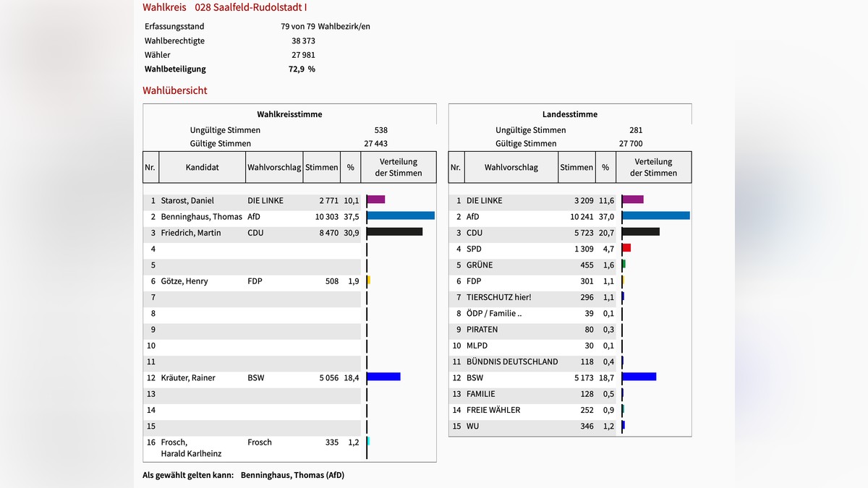Click the Wahlbeteiligung 72,9 % value

click(x=302, y=69)
